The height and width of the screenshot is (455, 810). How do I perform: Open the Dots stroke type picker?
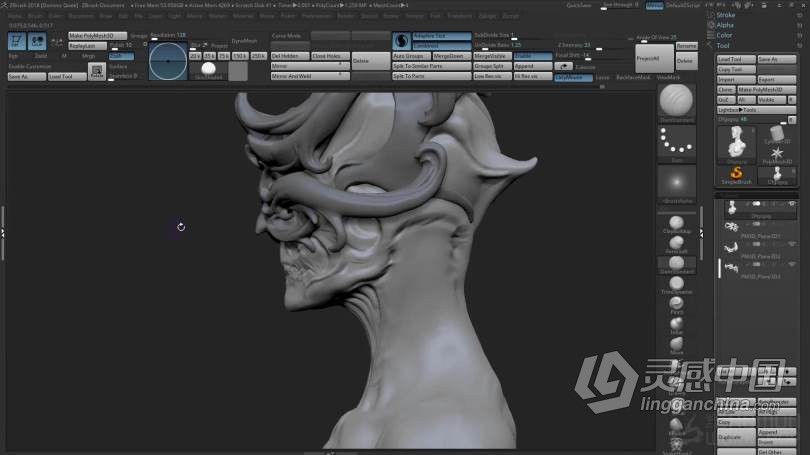[x=676, y=144]
